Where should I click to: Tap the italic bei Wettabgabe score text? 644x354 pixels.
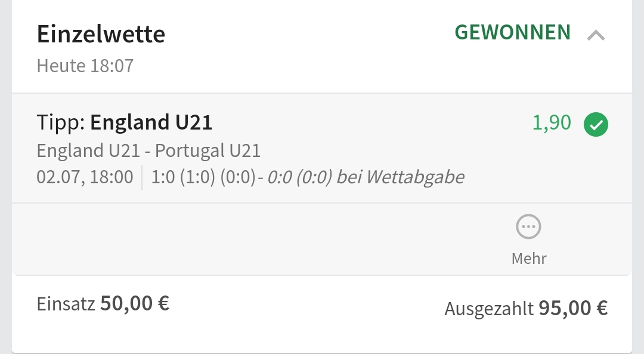(x=400, y=177)
